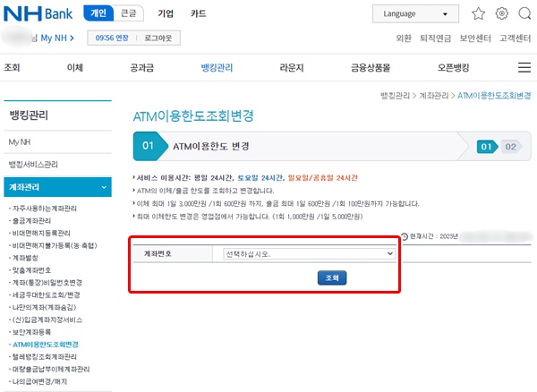537x392 pixels.
Task: Open the 조회 main menu
Action: tap(12, 67)
